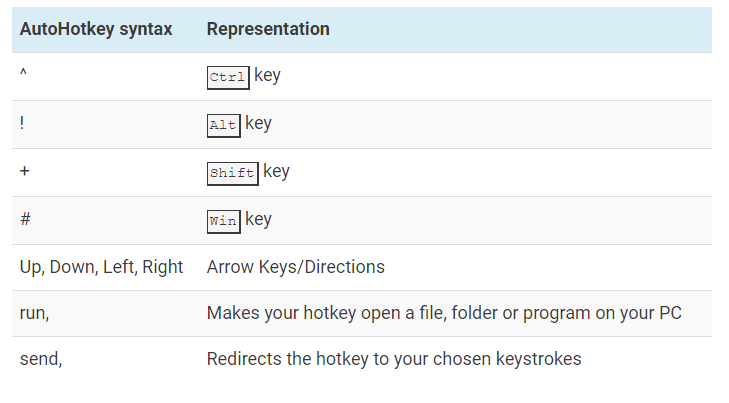Viewport: 729px width, 403px height.
Task: Click the 'send,' syntax cell
Action: pos(41,359)
